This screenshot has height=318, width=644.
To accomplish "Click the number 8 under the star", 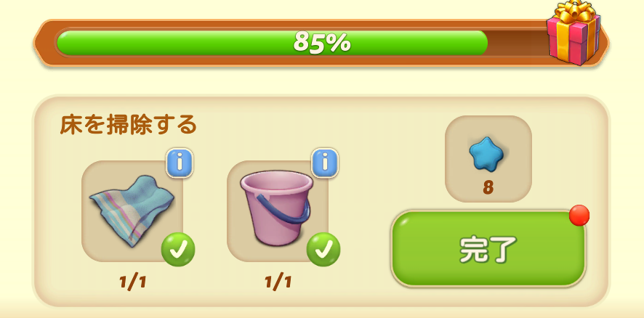I will point(488,187).
